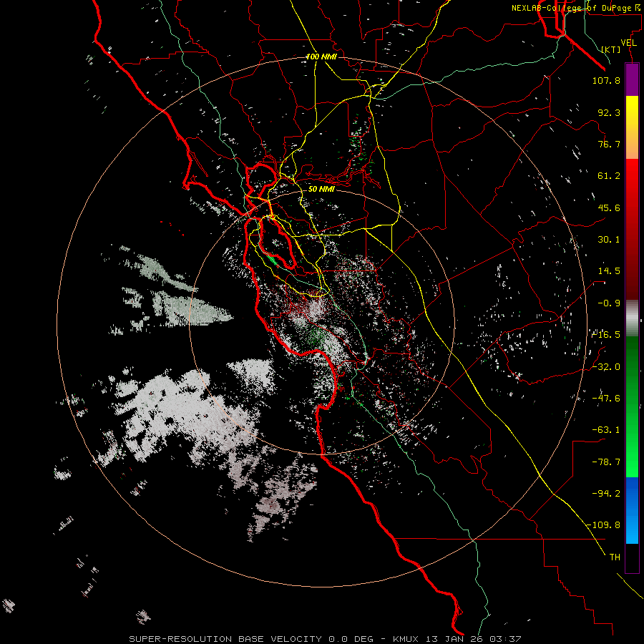Click the gray near-zero segment of color bar
This screenshot has height=644, width=644.
(632, 318)
